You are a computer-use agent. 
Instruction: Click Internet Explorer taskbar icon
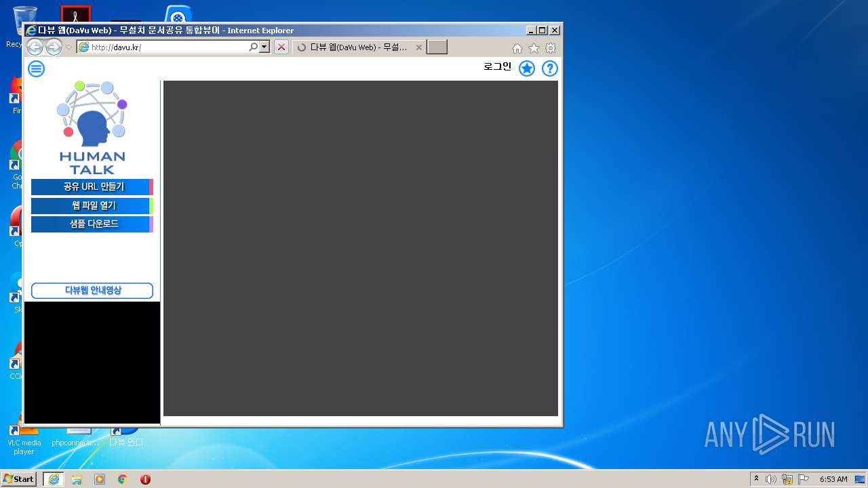tap(54, 479)
